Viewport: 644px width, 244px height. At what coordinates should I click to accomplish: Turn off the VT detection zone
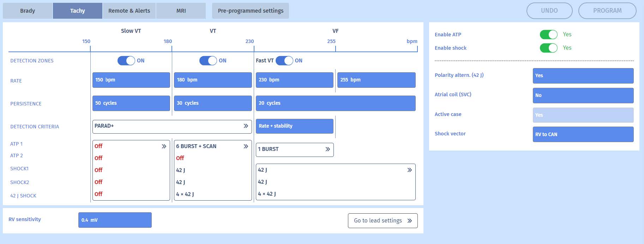pos(208,61)
